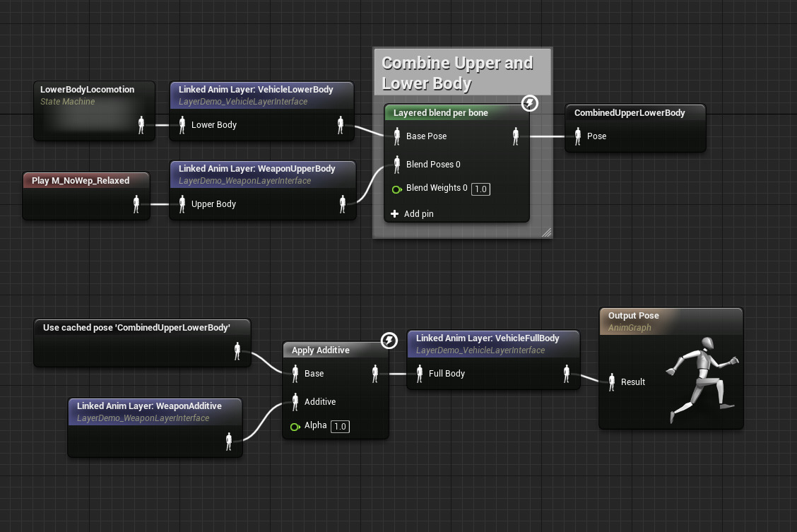Select the Combine Upper and Lower Body comment
797x532 pixels.
point(457,73)
